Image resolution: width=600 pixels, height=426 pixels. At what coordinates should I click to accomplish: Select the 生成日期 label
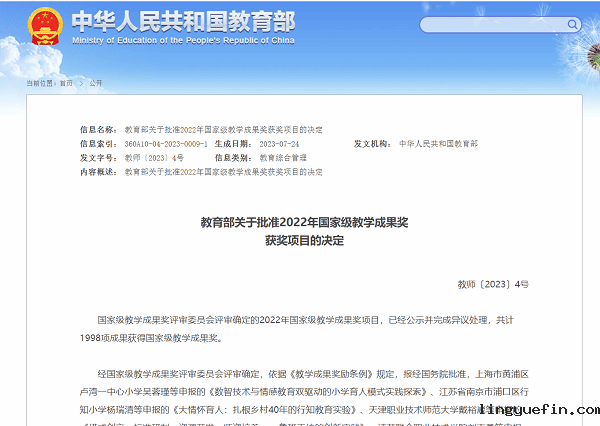(x=233, y=144)
